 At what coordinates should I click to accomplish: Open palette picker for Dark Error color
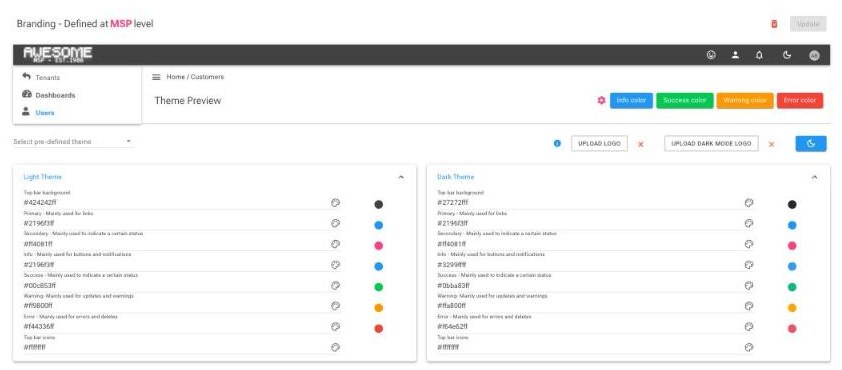(749, 327)
